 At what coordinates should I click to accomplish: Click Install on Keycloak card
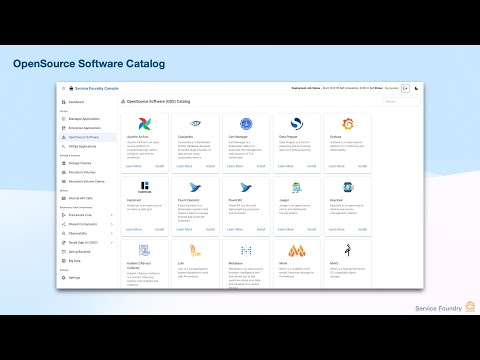coord(362,229)
